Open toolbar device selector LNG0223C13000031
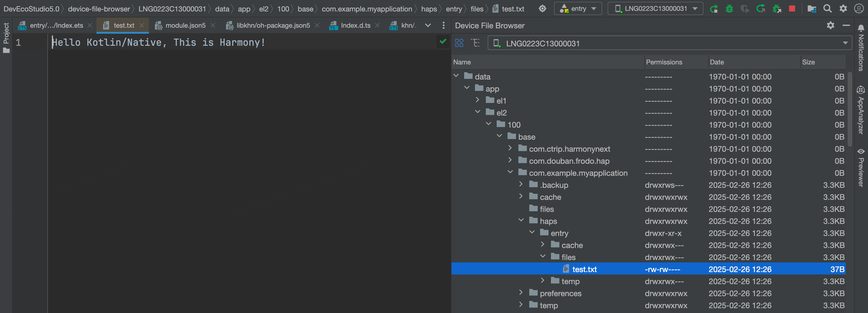This screenshot has width=868, height=313. (656, 9)
